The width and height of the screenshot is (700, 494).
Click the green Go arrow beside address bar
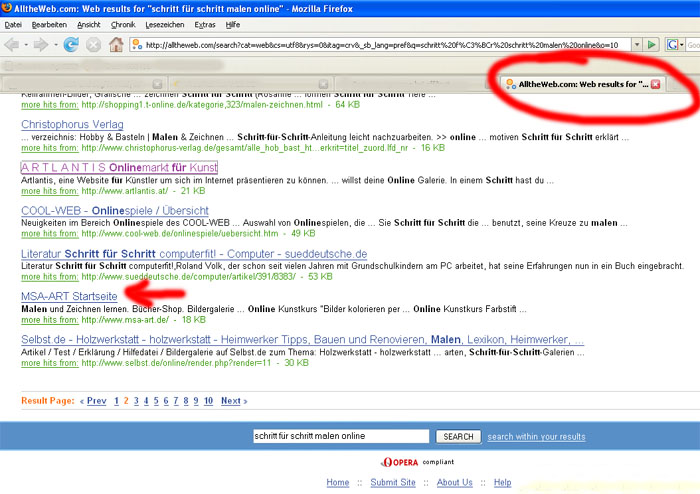point(651,45)
